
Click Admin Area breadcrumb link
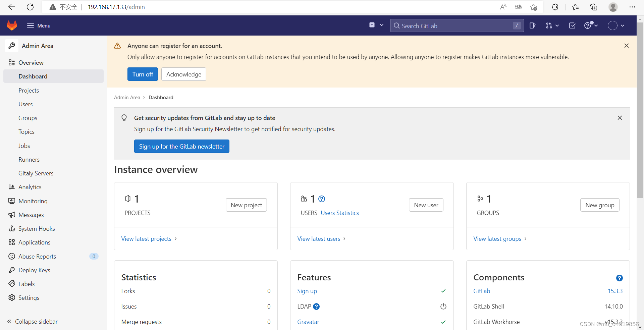(x=127, y=97)
